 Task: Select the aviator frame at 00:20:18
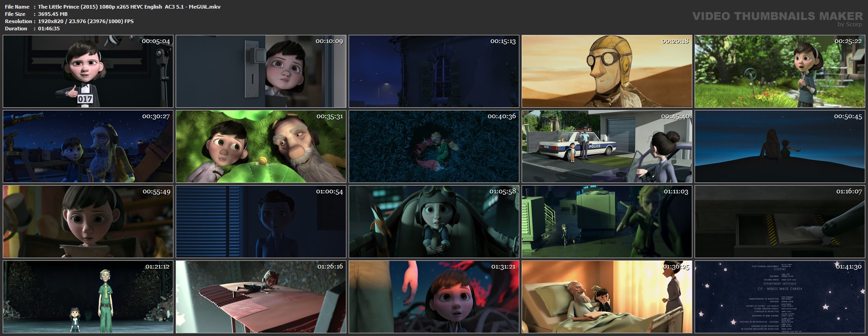pyautogui.click(x=607, y=71)
